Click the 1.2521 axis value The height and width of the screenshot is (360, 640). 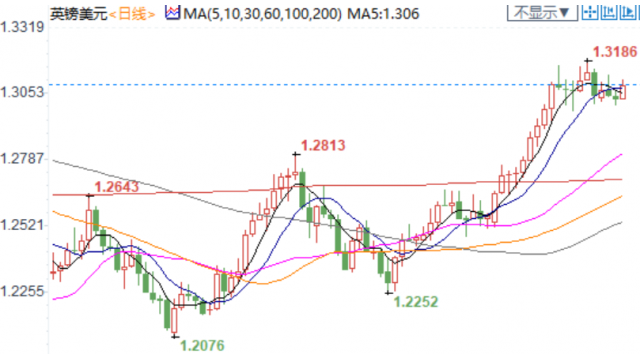tap(22, 225)
